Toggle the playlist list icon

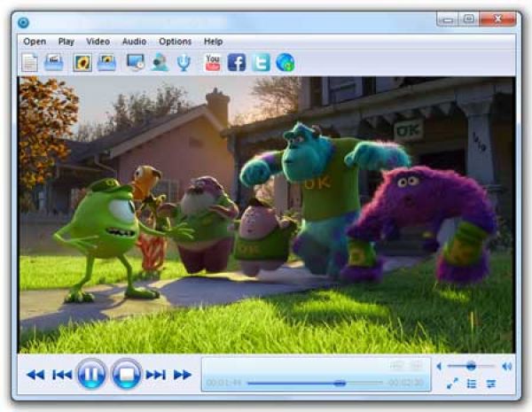pos(472,384)
